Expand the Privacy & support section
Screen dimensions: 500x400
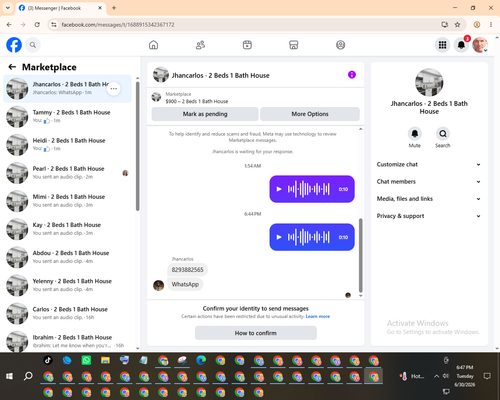(x=429, y=216)
